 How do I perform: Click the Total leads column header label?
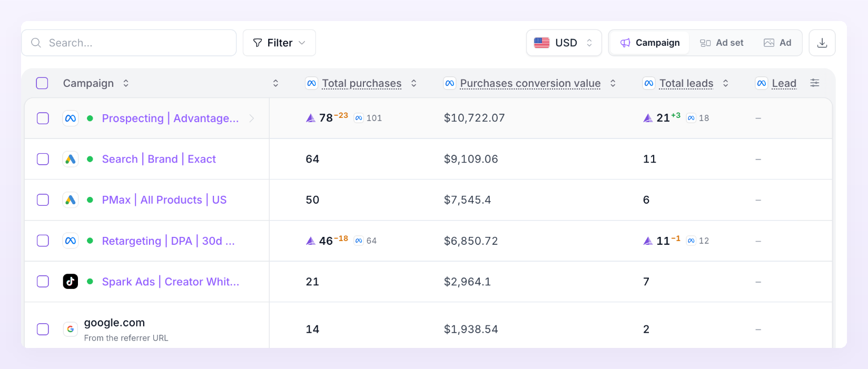tap(686, 83)
